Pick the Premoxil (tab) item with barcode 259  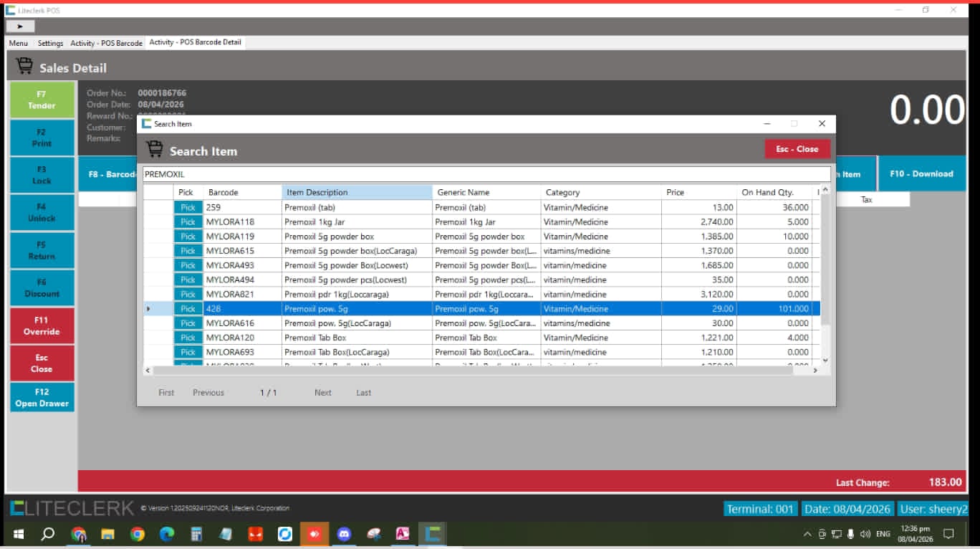point(188,207)
